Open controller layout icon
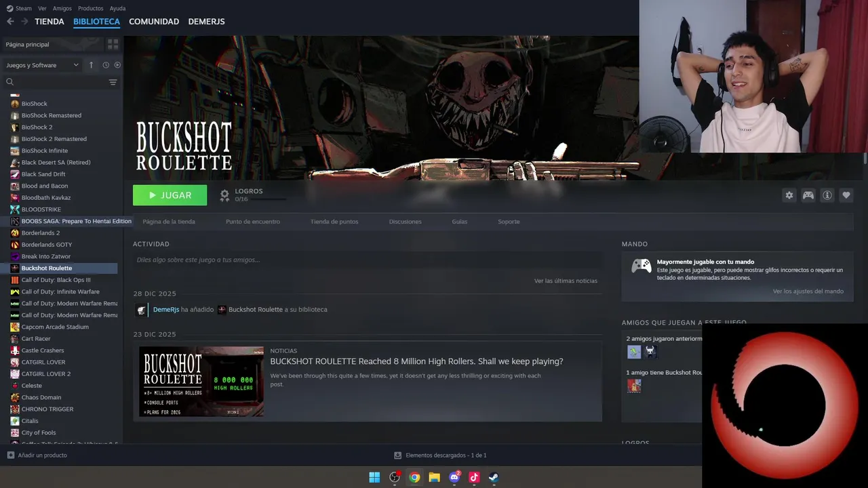 [x=808, y=195]
